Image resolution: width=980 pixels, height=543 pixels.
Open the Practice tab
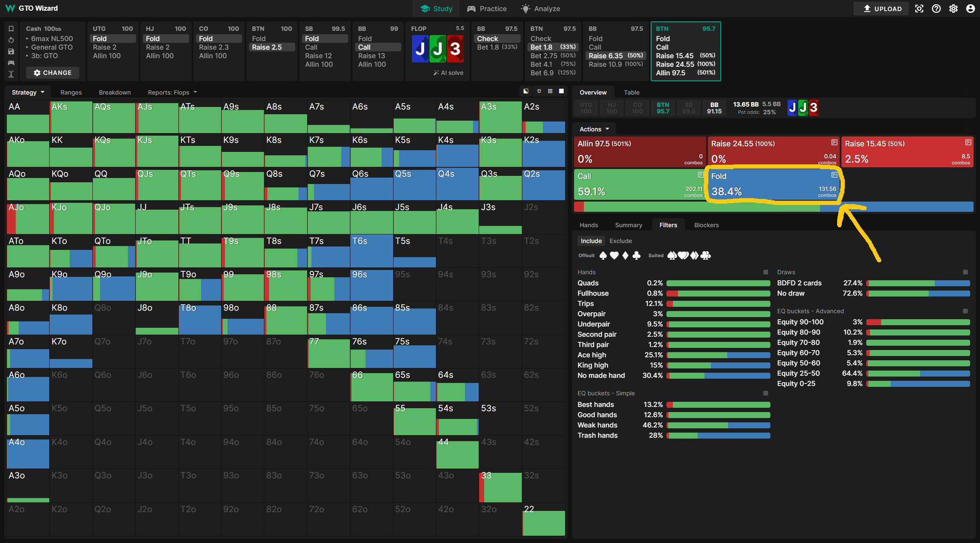tap(487, 9)
